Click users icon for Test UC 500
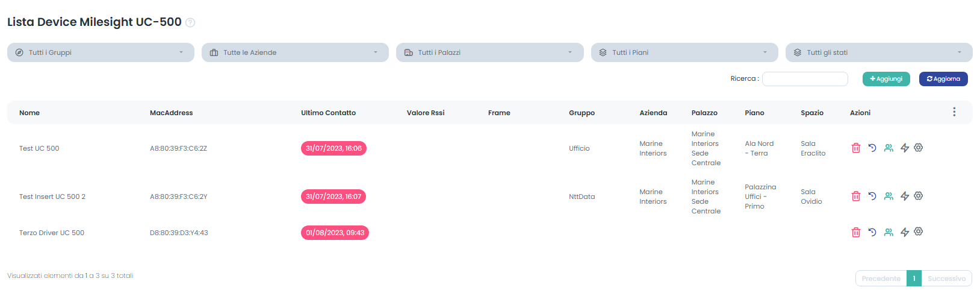This screenshot has height=293, width=980. tap(888, 148)
